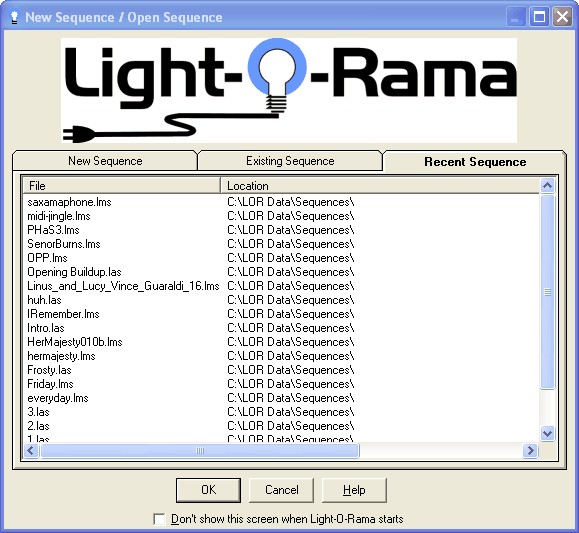Confirm selection with the OK button
Image resolution: width=579 pixels, height=533 pixels.
coord(208,490)
